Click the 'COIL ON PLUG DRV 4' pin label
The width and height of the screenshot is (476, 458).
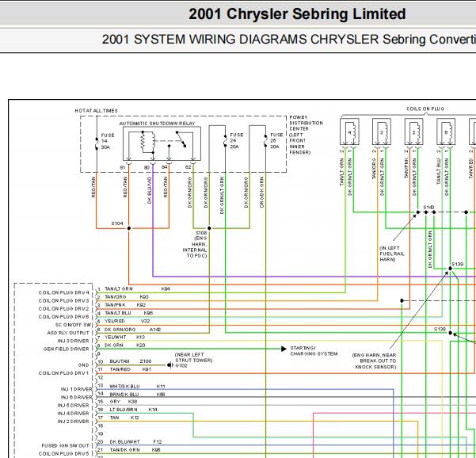[64, 292]
